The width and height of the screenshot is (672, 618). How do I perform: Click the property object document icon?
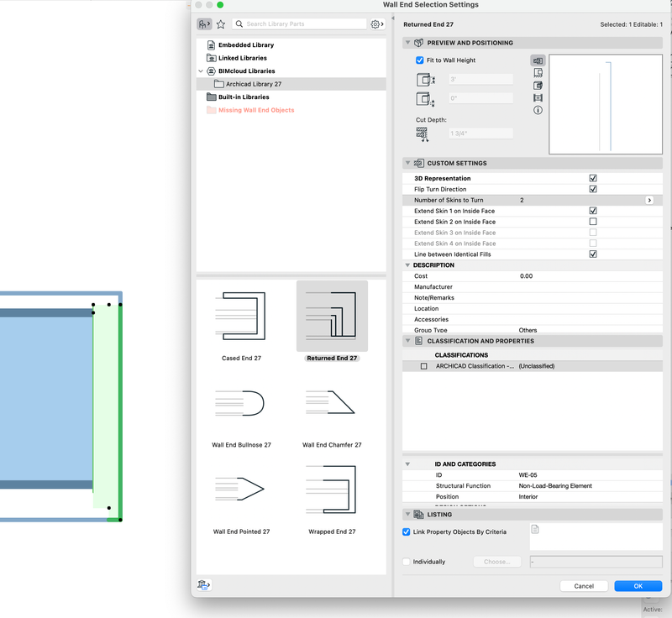tap(535, 529)
